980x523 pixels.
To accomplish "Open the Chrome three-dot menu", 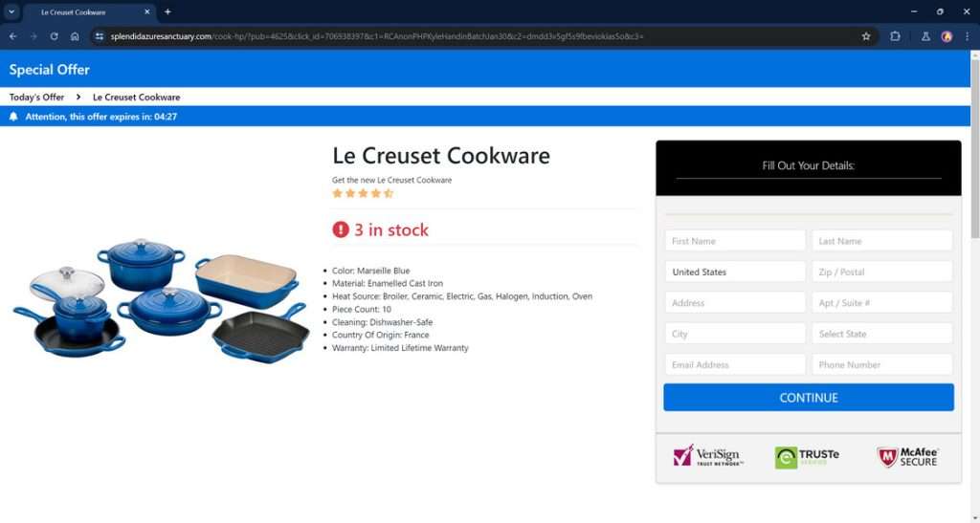I will (x=967, y=36).
